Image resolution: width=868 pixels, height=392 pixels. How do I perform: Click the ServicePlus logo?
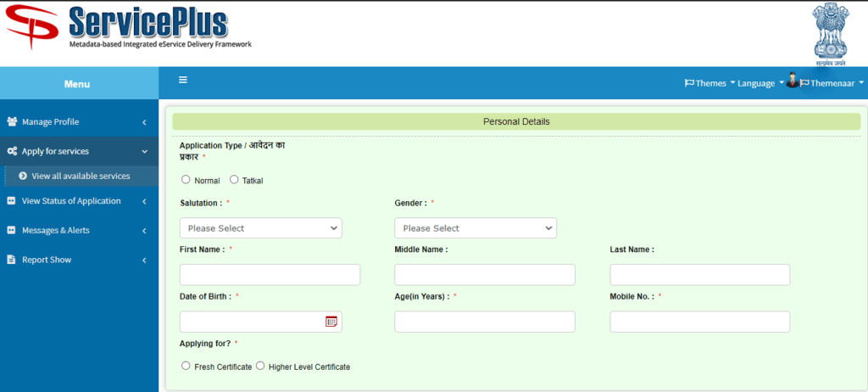click(127, 28)
